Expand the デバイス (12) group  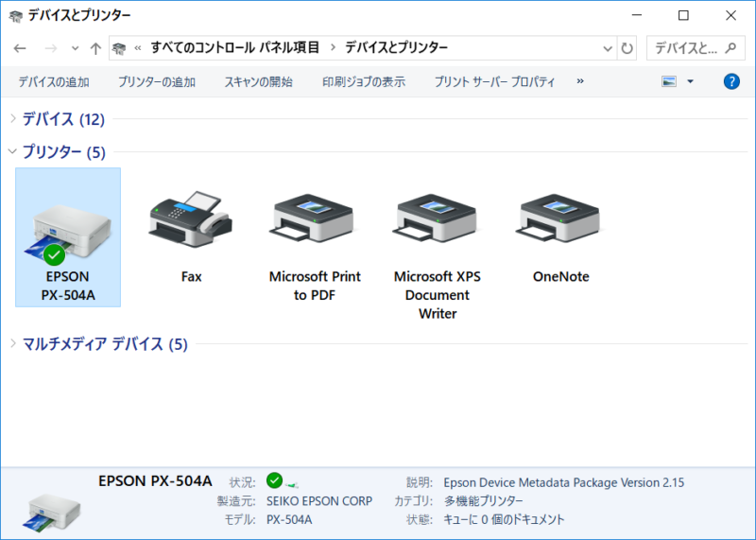click(12, 119)
